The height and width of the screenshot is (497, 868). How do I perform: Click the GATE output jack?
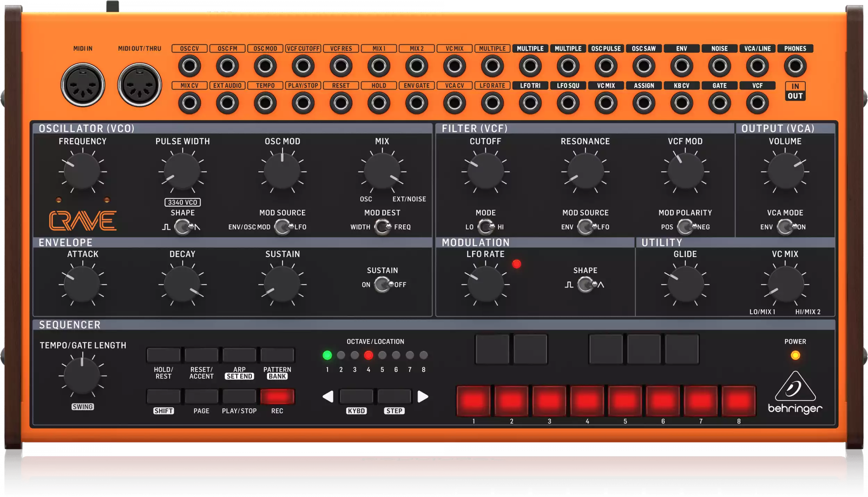(719, 103)
